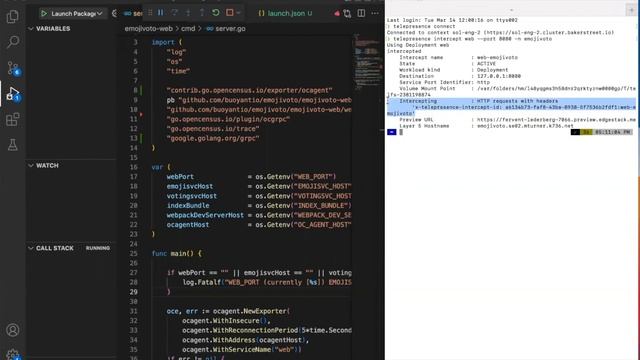
Task: Click line number 29 in gutter
Action: (134, 292)
